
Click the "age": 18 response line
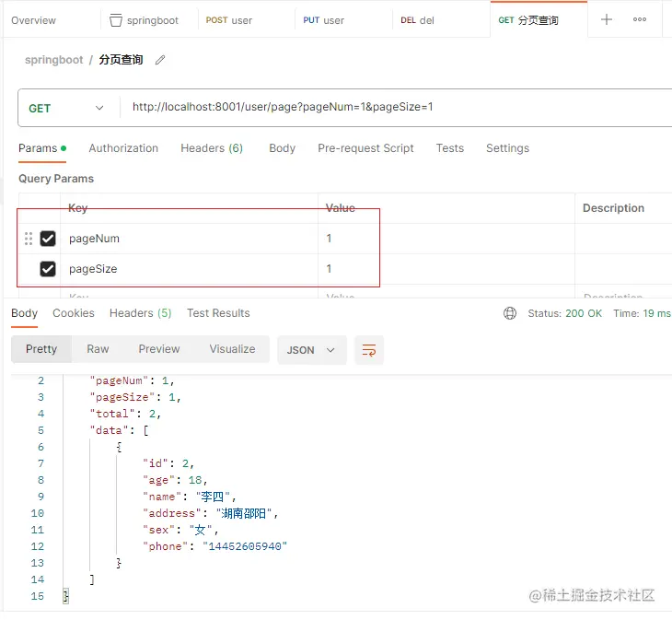[x=175, y=480]
